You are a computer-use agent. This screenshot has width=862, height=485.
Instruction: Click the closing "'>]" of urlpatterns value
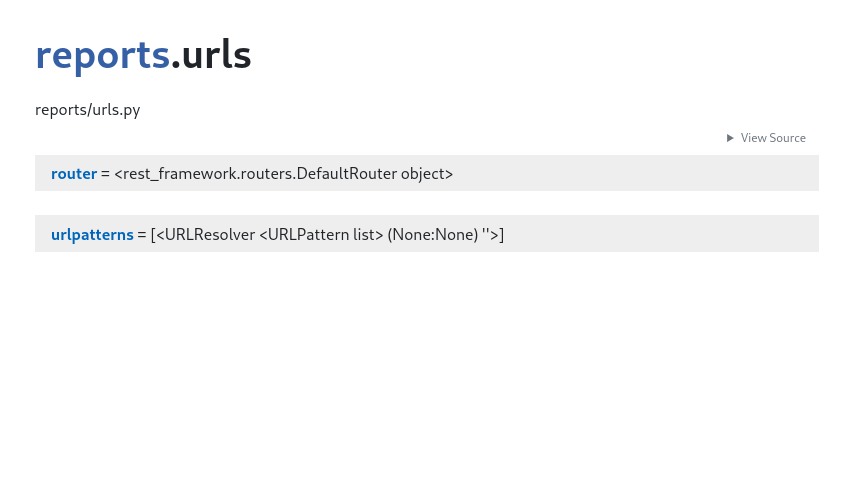tap(493, 235)
